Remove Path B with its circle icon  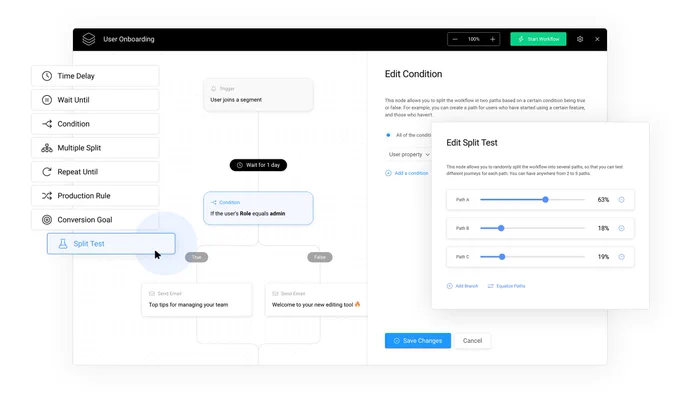click(x=621, y=228)
